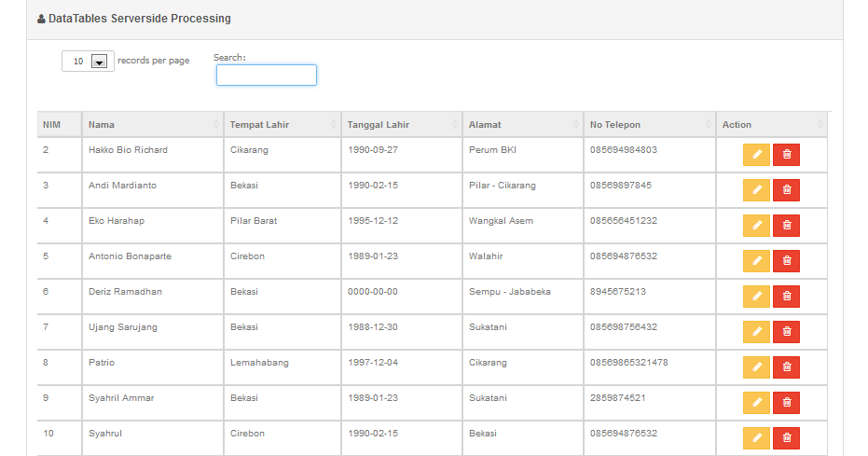Open the records per page dropdown
The width and height of the screenshot is (868, 456).
pyautogui.click(x=88, y=61)
